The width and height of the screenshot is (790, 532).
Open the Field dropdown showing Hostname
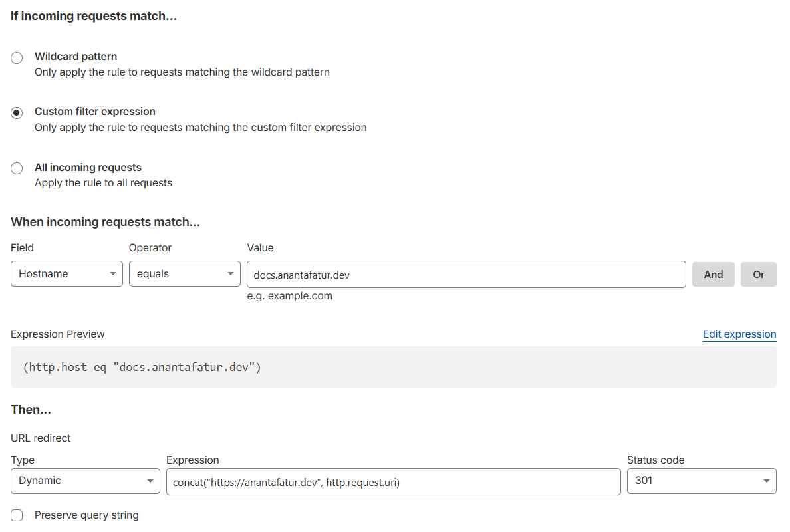(x=66, y=274)
